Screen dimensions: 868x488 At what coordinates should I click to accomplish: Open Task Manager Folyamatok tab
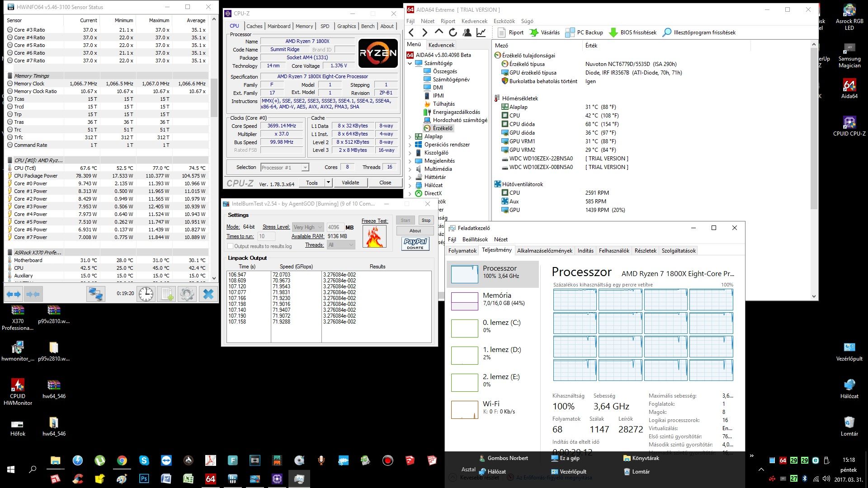(462, 251)
